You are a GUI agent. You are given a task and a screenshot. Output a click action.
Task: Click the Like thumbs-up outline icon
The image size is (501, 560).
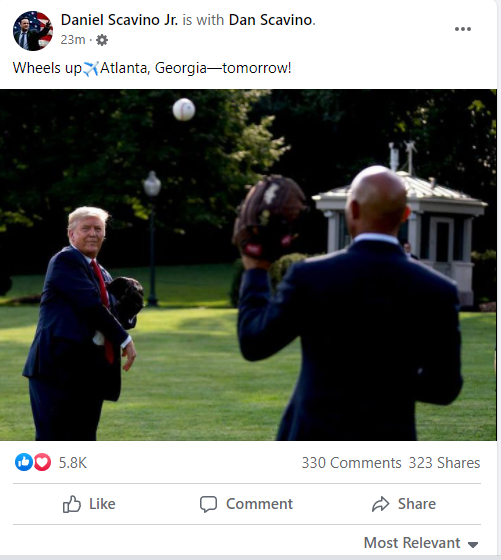click(72, 504)
